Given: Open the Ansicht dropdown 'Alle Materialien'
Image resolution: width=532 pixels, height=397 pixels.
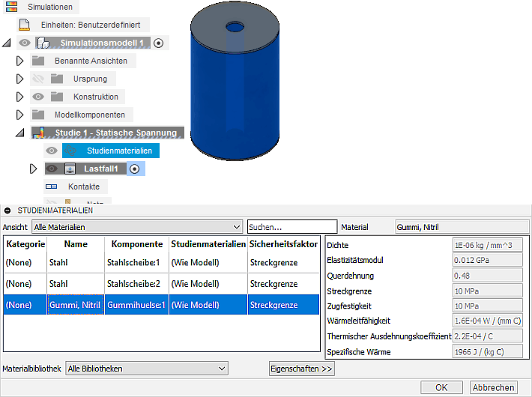Looking at the screenshot, I should [x=138, y=226].
